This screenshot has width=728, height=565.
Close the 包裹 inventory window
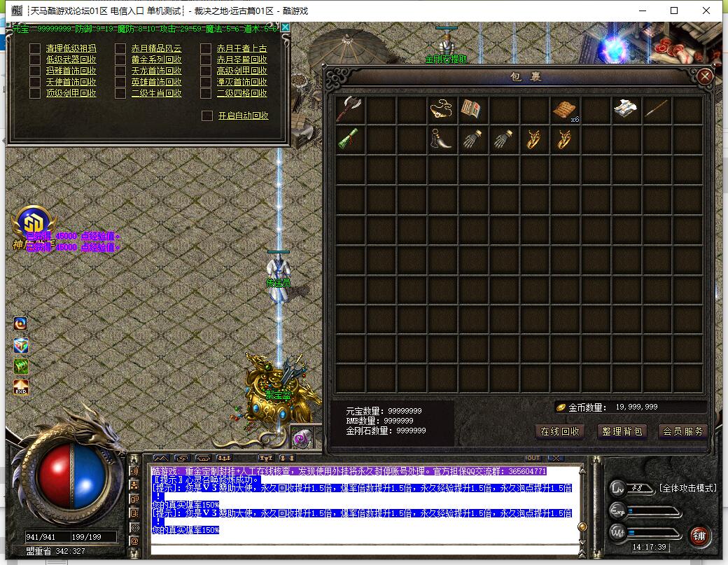coord(705,76)
